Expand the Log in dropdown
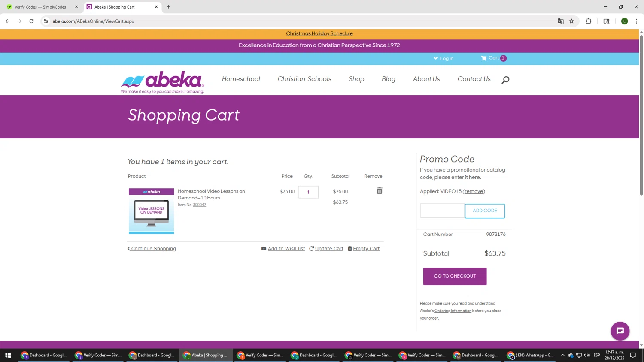Viewport: 644px width, 362px height. click(x=444, y=58)
